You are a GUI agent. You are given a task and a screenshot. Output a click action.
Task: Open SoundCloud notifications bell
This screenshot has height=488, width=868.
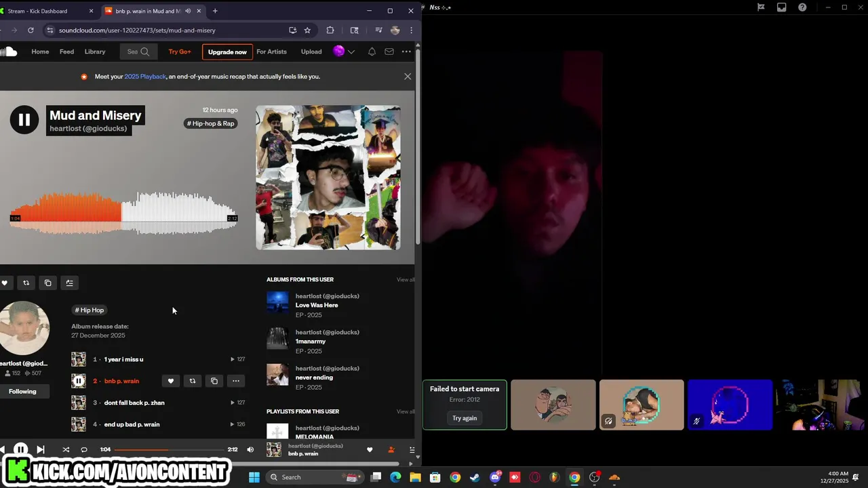[372, 52]
